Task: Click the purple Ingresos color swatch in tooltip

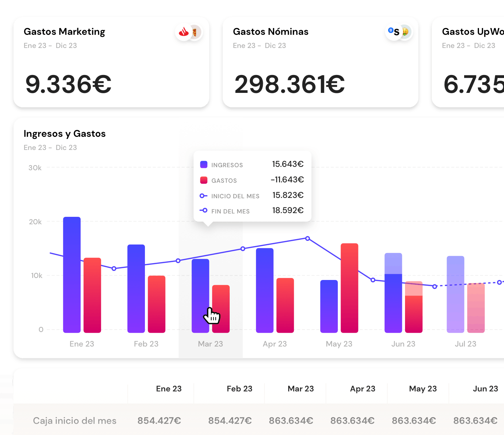Action: click(203, 165)
